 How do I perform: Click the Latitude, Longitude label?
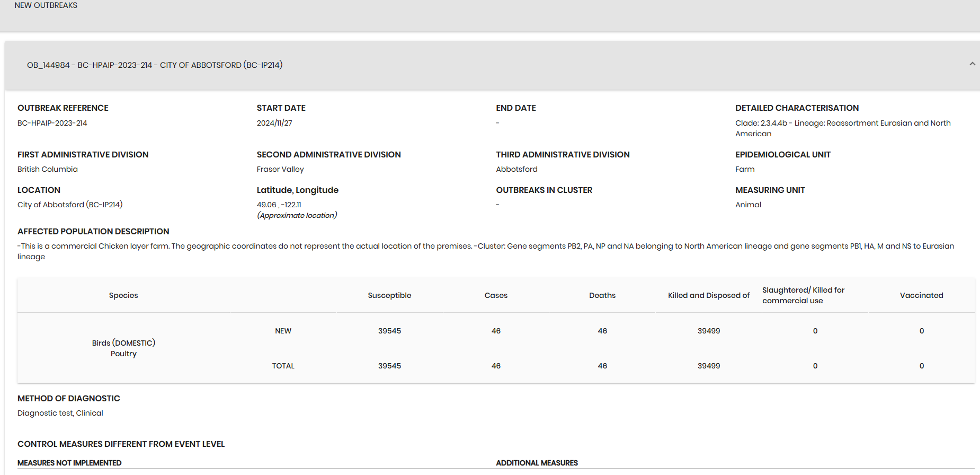click(298, 190)
